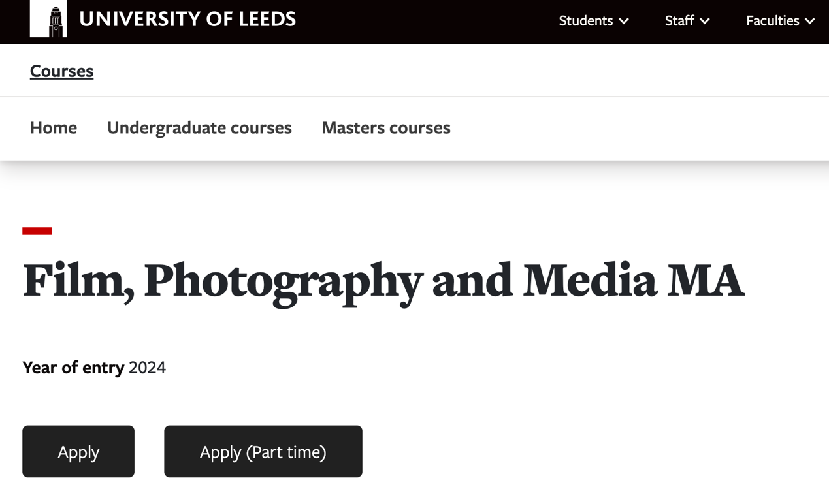Follow the underlined Courses link

click(61, 71)
